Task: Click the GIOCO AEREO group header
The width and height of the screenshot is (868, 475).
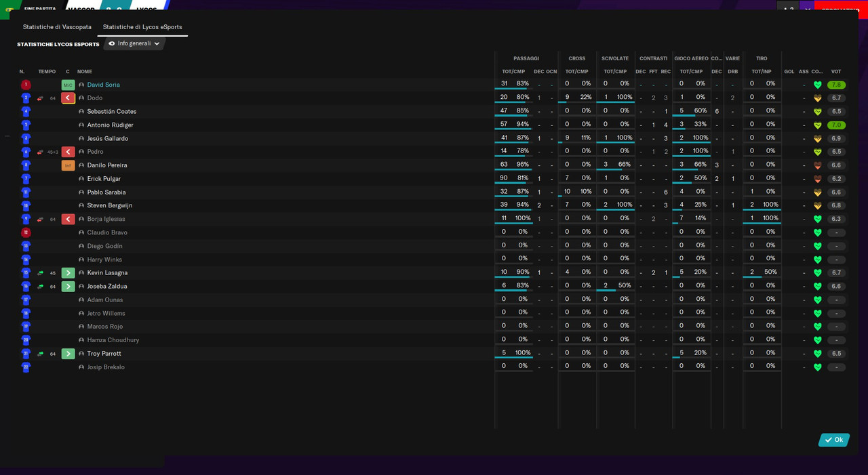Action: pyautogui.click(x=691, y=58)
